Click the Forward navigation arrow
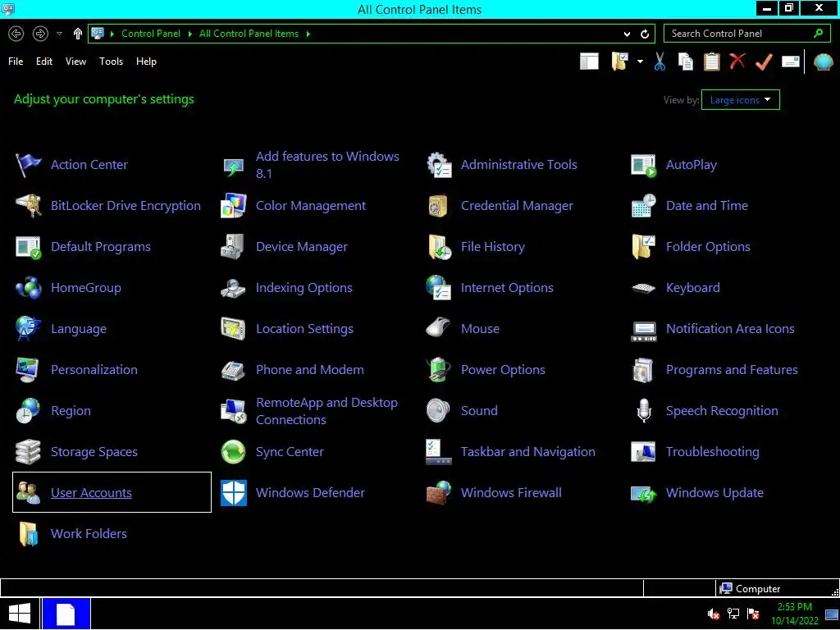 (40, 34)
